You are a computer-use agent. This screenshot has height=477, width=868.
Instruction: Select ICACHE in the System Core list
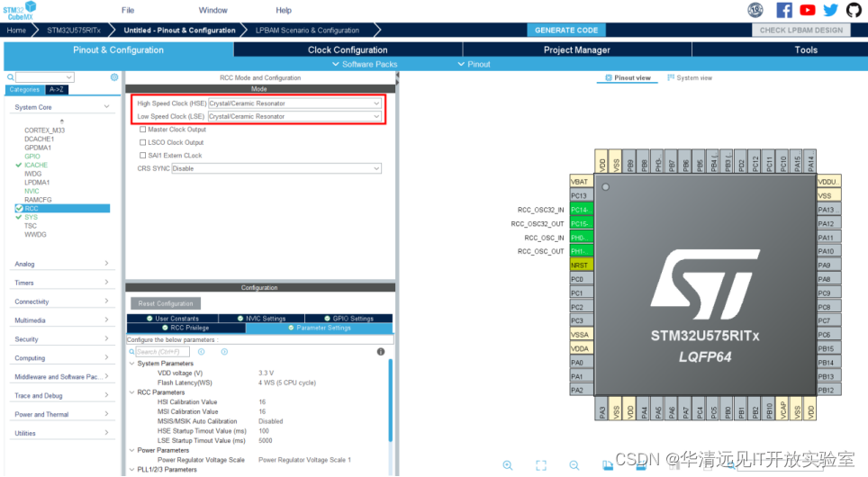tap(36, 165)
